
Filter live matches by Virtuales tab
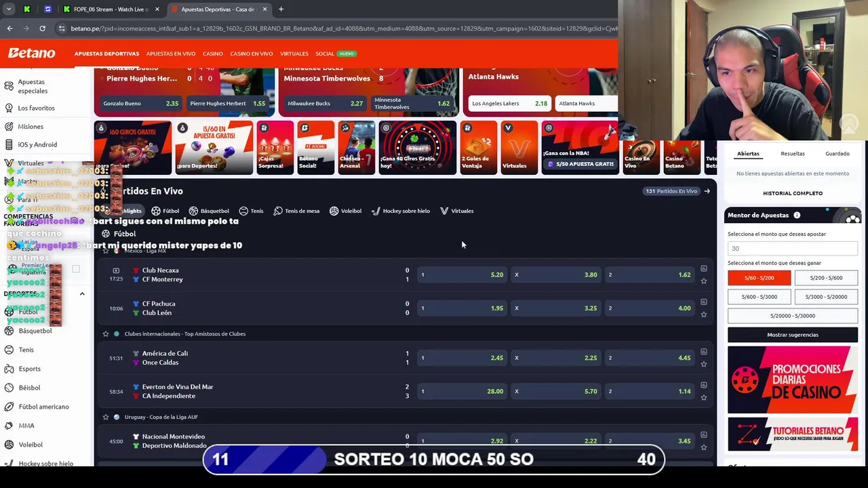click(x=456, y=211)
